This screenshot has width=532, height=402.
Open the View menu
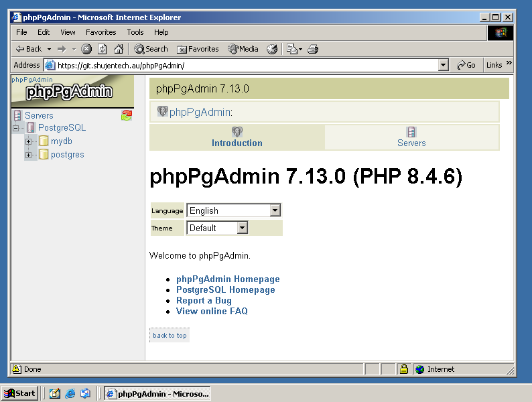(x=68, y=32)
